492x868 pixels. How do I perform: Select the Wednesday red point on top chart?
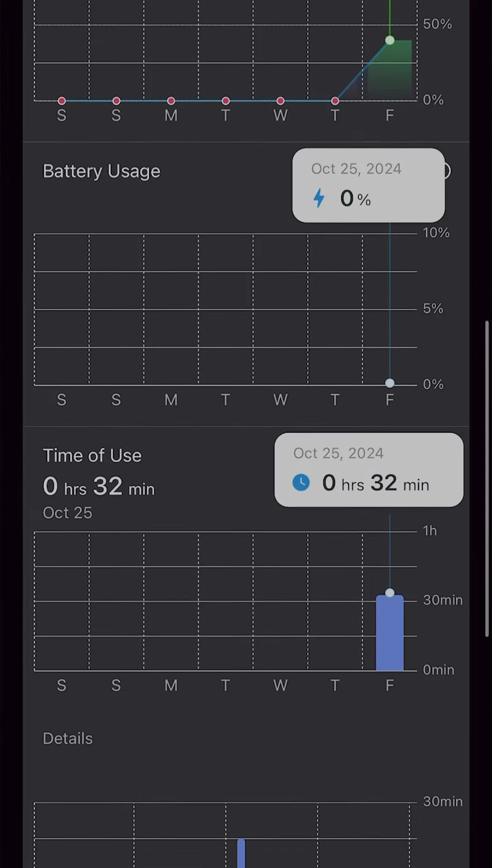[280, 101]
